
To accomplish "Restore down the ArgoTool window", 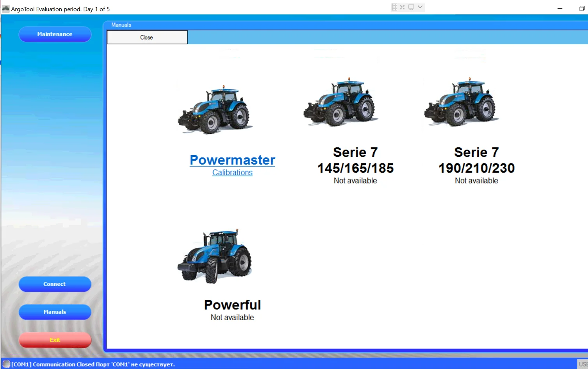I will pyautogui.click(x=582, y=8).
